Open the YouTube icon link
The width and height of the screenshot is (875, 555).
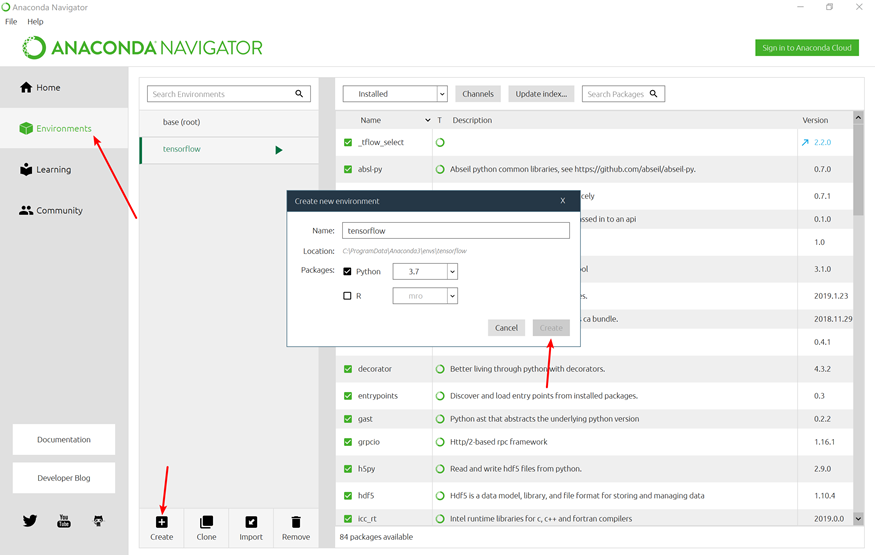pyautogui.click(x=64, y=521)
